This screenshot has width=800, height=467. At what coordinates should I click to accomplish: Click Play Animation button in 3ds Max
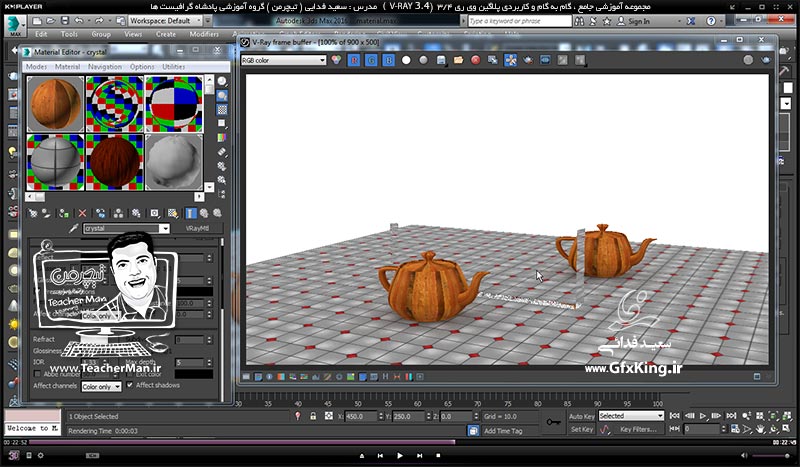click(703, 416)
